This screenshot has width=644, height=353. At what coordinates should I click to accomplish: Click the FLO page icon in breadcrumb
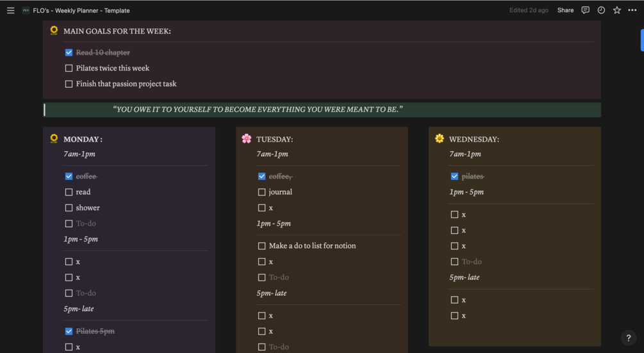(x=26, y=10)
